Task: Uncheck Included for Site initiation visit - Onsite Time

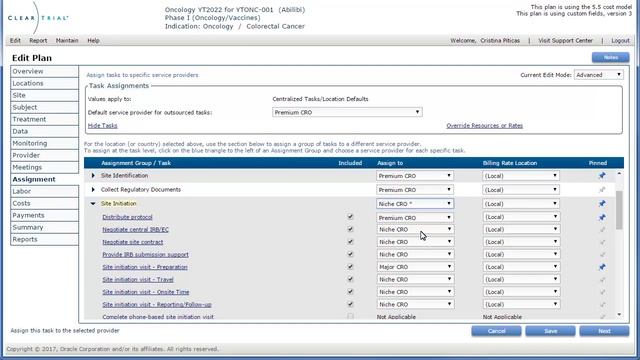Action: (x=350, y=292)
